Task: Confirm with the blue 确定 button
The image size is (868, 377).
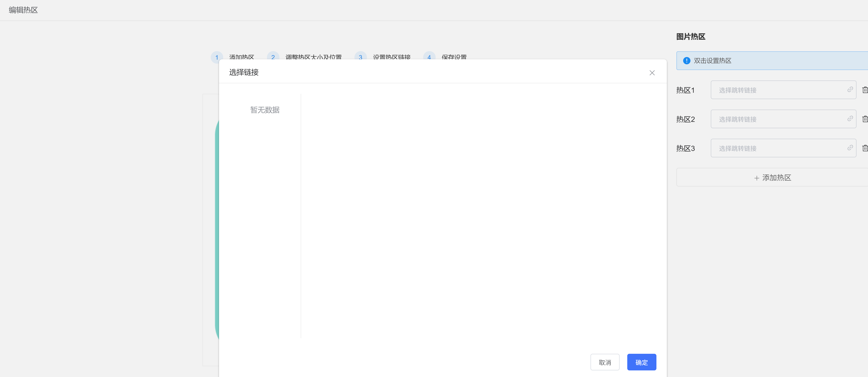Action: 641,362
